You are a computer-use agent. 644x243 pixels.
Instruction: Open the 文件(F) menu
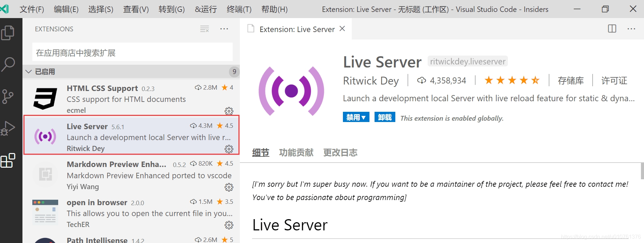(x=32, y=9)
